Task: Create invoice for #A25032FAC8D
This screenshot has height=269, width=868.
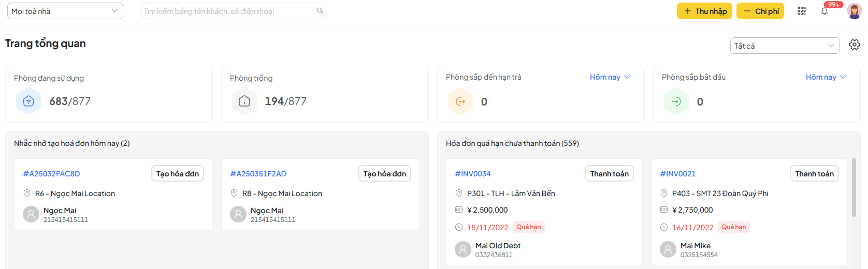Action: tap(177, 174)
